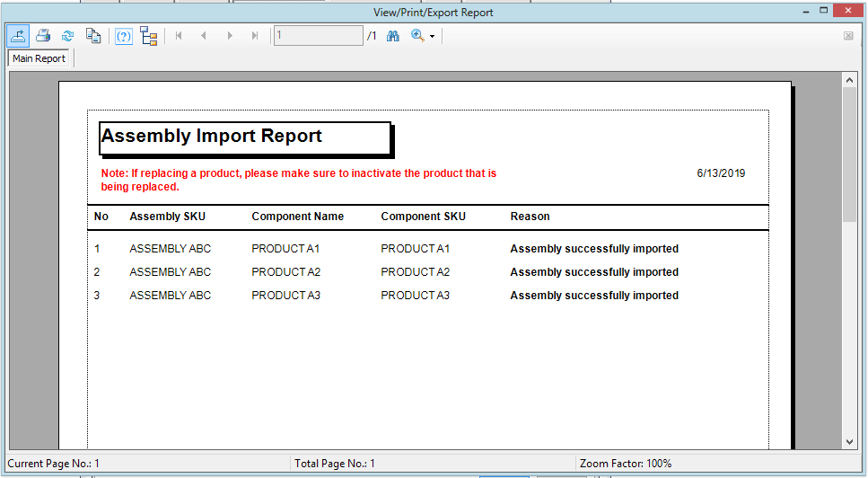Go to the first page arrow
The image size is (868, 478).
click(x=180, y=36)
